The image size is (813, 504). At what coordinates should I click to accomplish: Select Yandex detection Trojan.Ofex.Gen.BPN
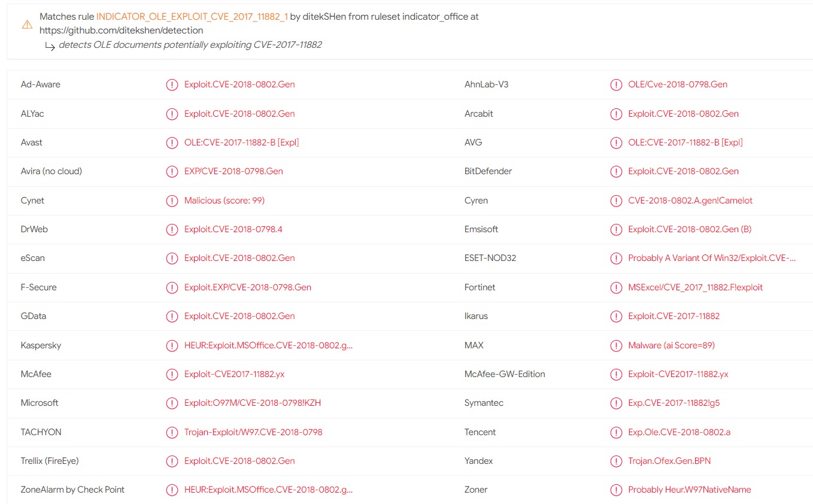click(669, 461)
